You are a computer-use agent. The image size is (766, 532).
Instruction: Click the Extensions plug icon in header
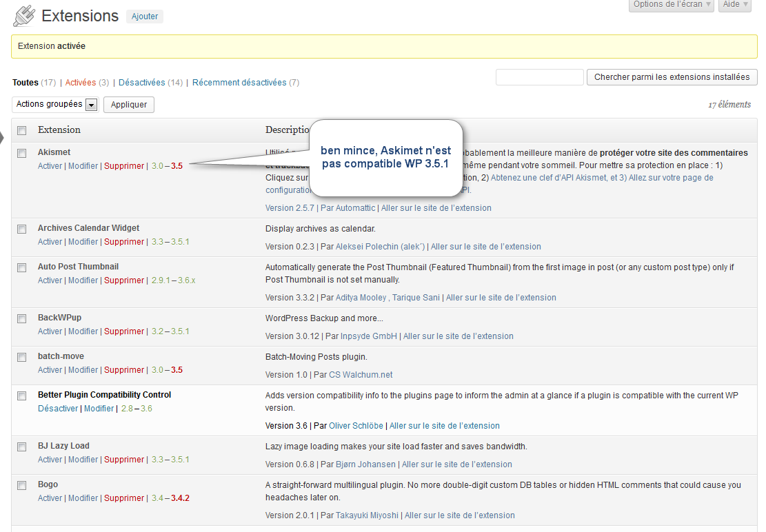pos(24,16)
